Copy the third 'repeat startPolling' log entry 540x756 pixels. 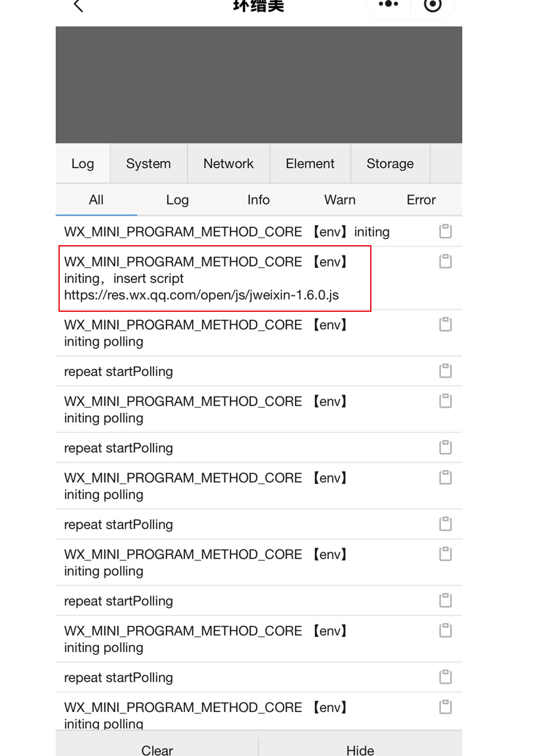(x=446, y=523)
